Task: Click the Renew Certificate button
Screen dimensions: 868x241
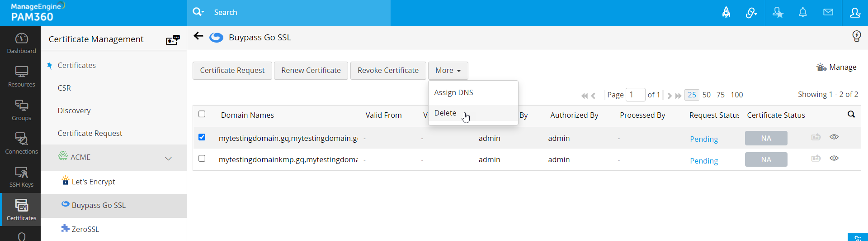Action: click(x=311, y=71)
